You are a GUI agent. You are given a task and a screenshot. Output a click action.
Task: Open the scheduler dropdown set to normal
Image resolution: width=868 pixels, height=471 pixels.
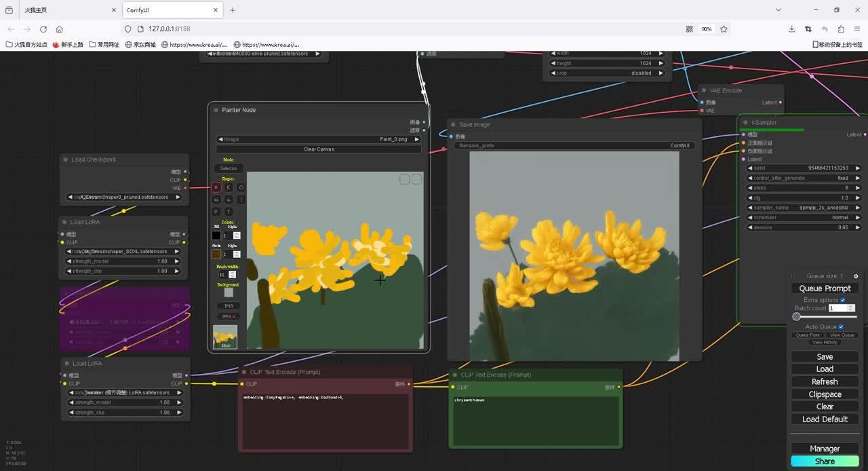pyautogui.click(x=804, y=218)
